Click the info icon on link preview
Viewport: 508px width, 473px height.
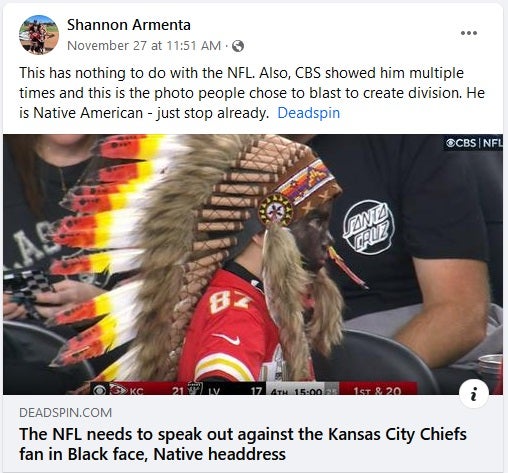474,393
